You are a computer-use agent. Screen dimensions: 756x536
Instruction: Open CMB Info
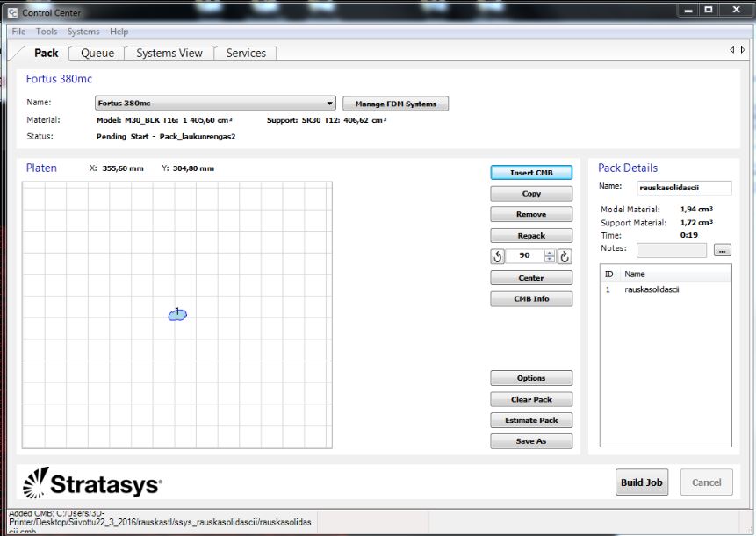(531, 298)
